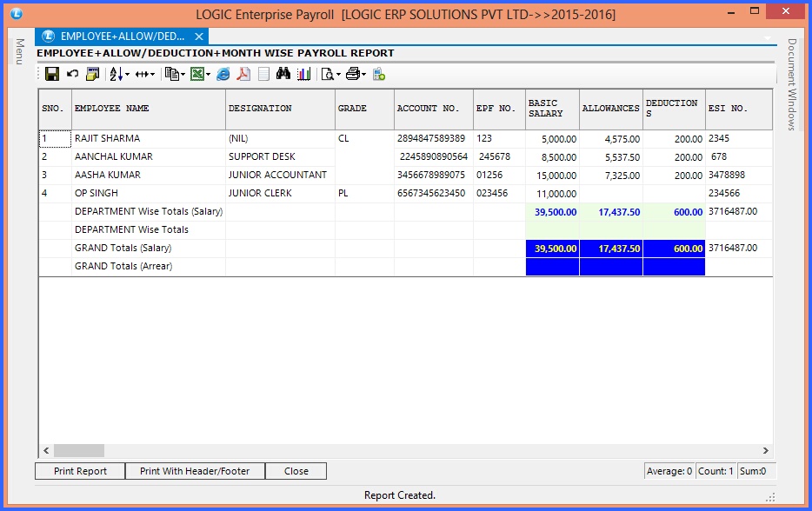Open the copy options dropdown arrow
Image resolution: width=812 pixels, height=511 pixels.
pos(183,75)
